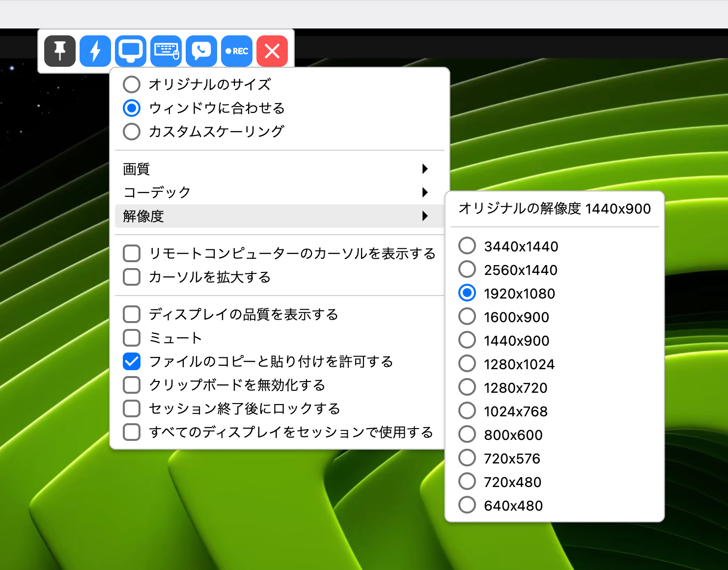Image resolution: width=728 pixels, height=570 pixels.
Task: Enable リモートコンピューターのカーソルを表示する
Action: click(x=131, y=253)
